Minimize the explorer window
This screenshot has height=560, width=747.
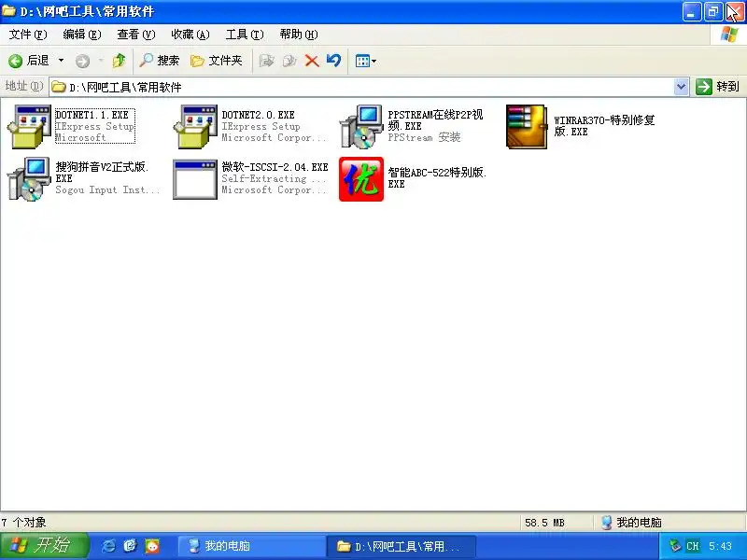pyautogui.click(x=691, y=11)
